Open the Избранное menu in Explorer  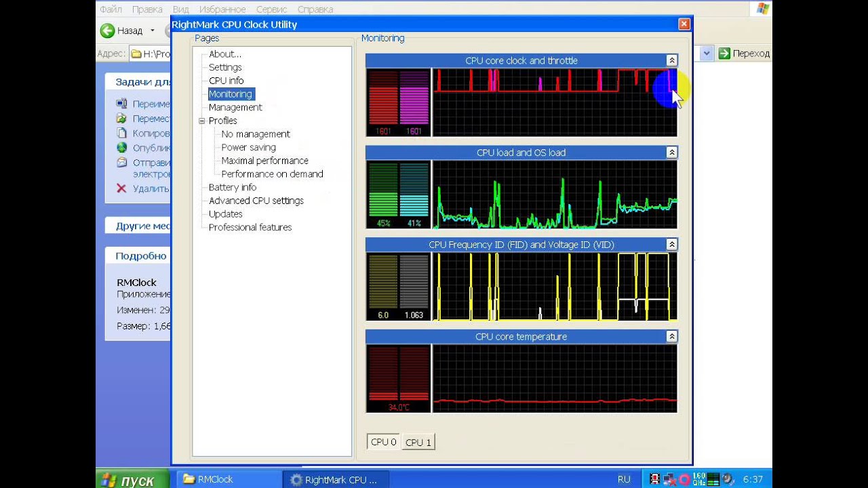pos(222,9)
